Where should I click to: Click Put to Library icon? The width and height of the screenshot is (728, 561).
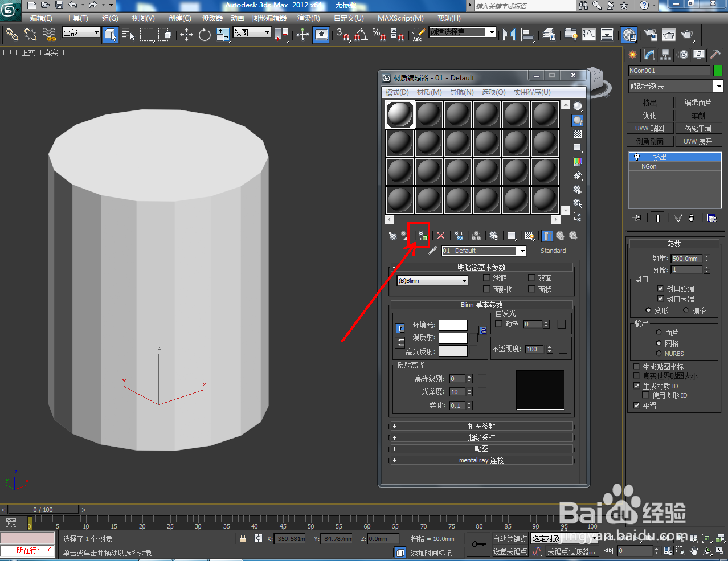click(494, 236)
